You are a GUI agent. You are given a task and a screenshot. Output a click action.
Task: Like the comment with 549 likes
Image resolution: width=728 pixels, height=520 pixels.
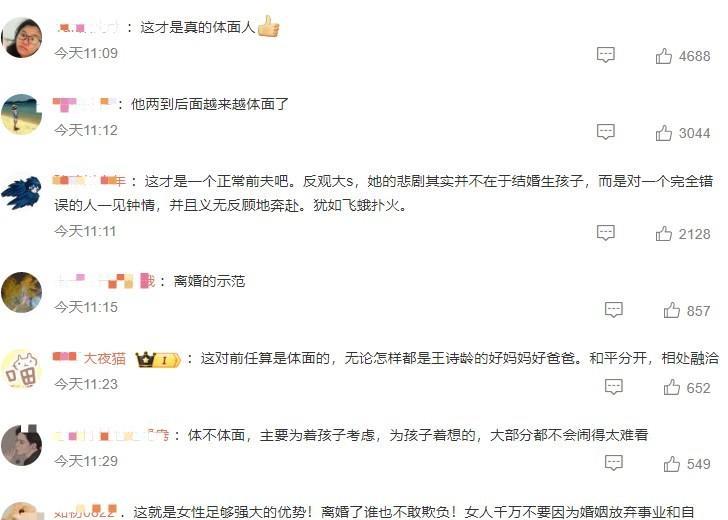[x=671, y=464]
